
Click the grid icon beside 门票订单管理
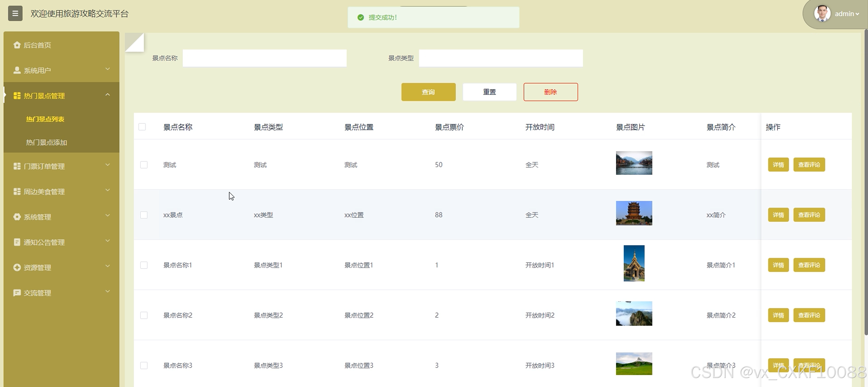[x=17, y=166]
